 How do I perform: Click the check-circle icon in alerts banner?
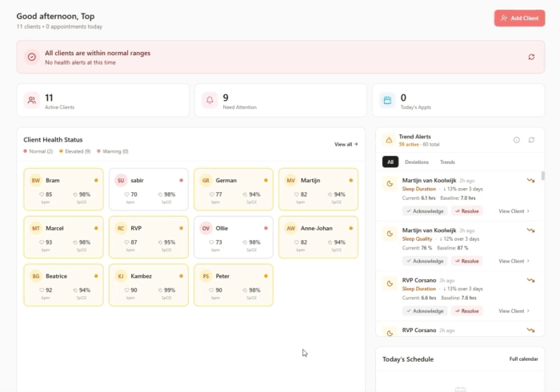click(x=32, y=57)
